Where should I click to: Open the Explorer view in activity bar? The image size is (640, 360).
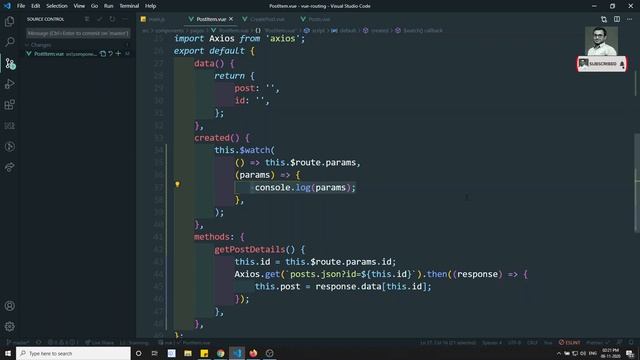tap(9, 21)
